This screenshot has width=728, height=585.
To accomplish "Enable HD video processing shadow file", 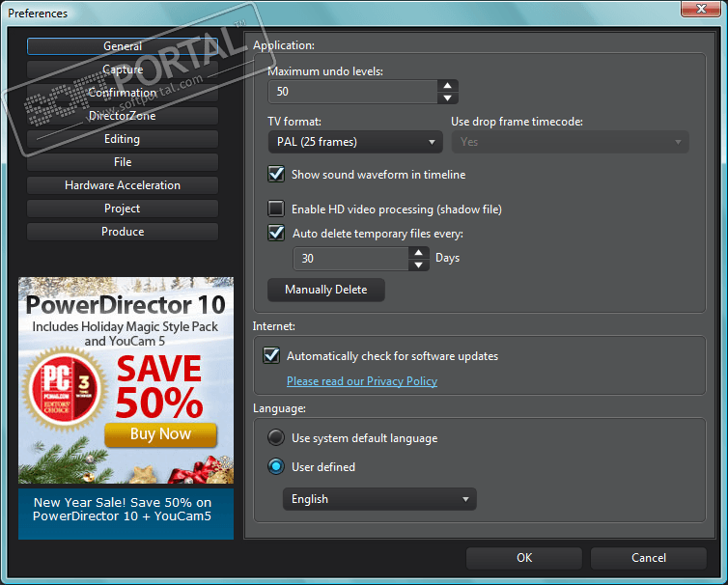I will point(276,209).
